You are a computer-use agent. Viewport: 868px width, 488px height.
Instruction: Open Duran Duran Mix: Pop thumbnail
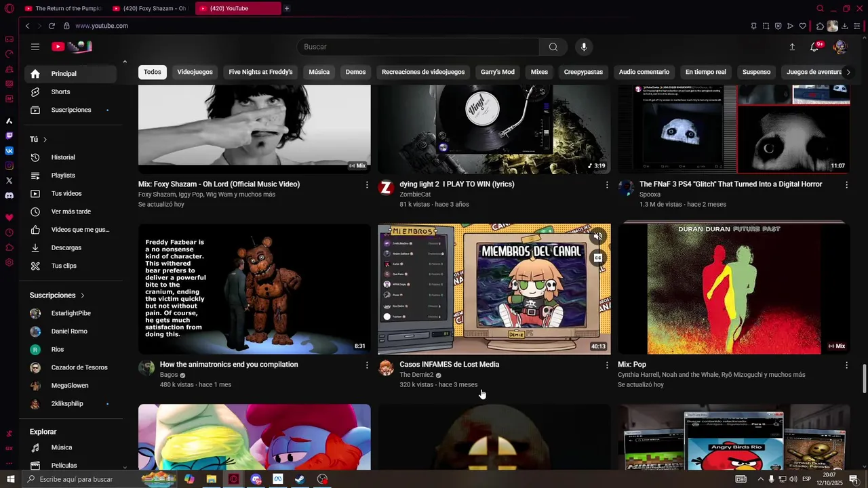coord(734,289)
